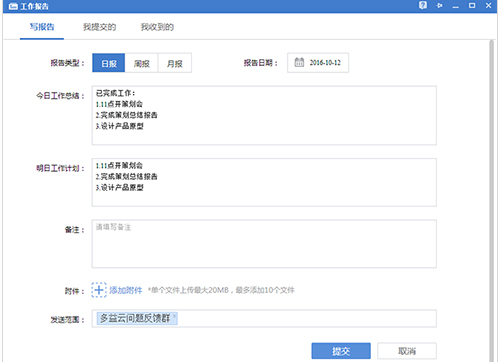Select 周报 report type
Viewport: 500px width, 362px height.
point(141,63)
